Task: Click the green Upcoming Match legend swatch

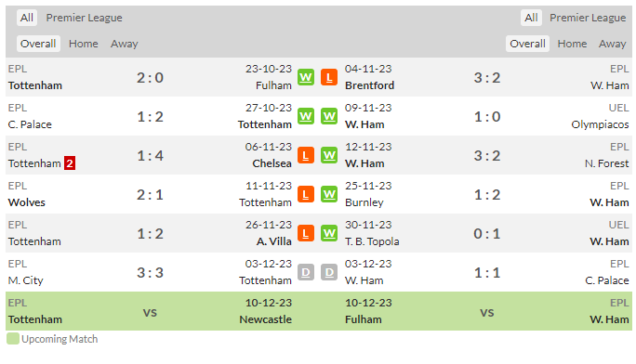Action: click(13, 339)
